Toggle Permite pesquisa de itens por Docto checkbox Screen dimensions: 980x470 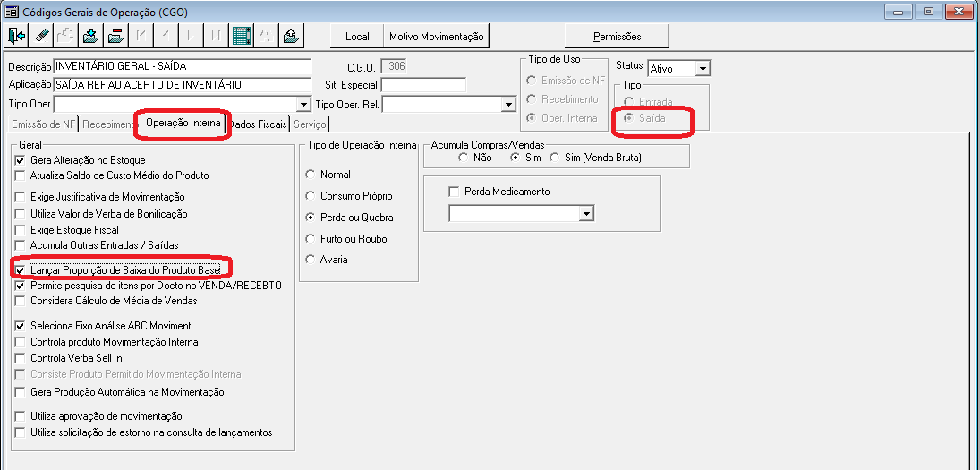[21, 285]
